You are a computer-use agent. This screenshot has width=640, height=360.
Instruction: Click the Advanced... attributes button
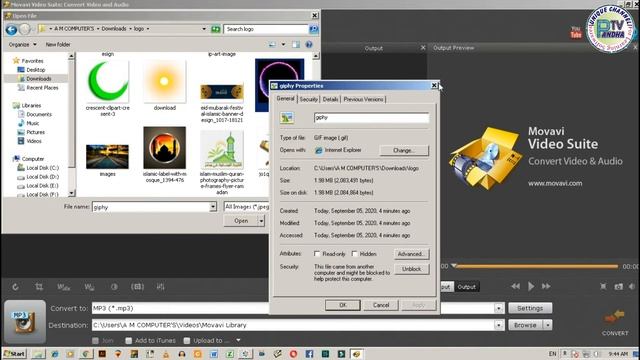click(411, 254)
